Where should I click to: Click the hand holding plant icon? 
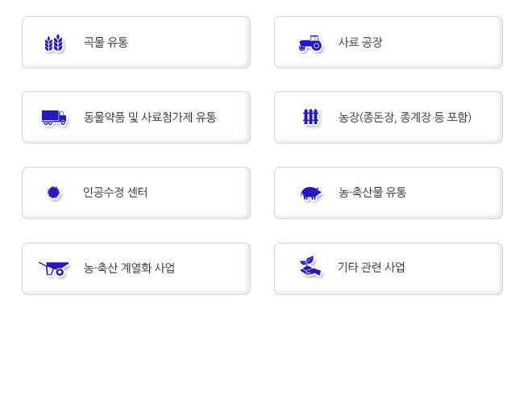coord(310,266)
